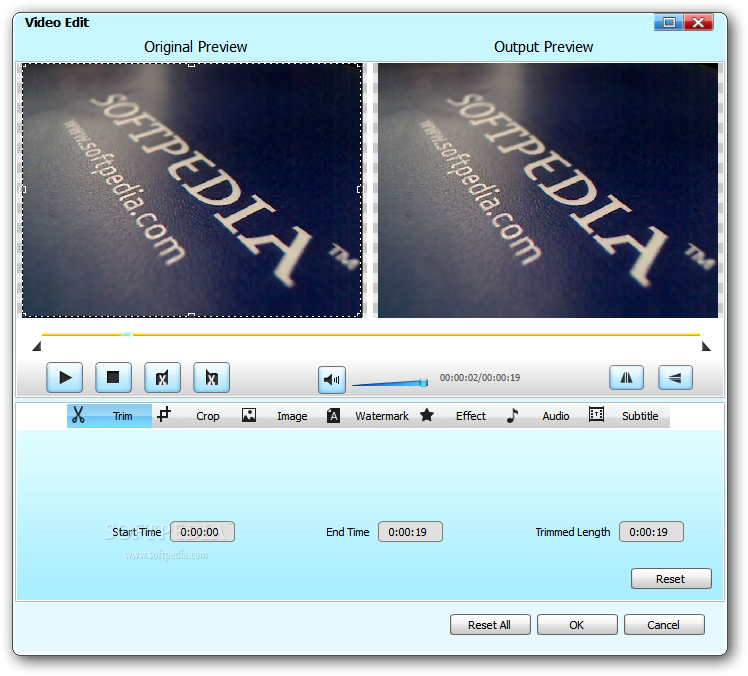Click the Reset All button
Screen dimensions: 748x676
(490, 624)
